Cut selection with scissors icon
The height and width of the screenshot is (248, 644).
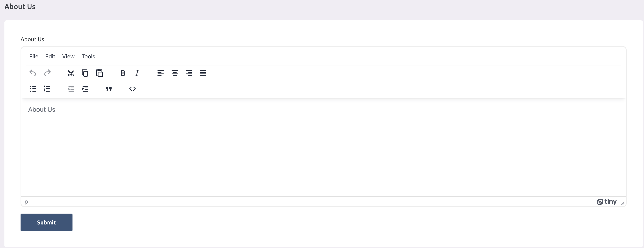(x=71, y=73)
